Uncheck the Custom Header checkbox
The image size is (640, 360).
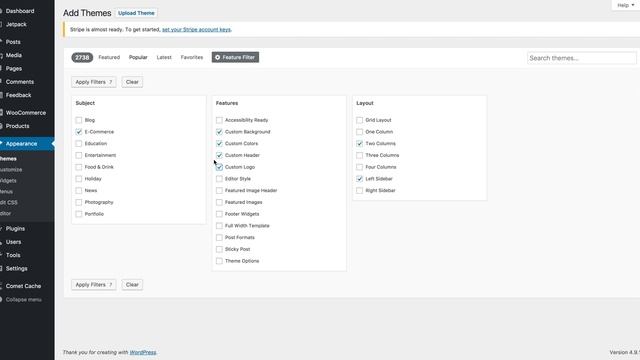tap(219, 155)
